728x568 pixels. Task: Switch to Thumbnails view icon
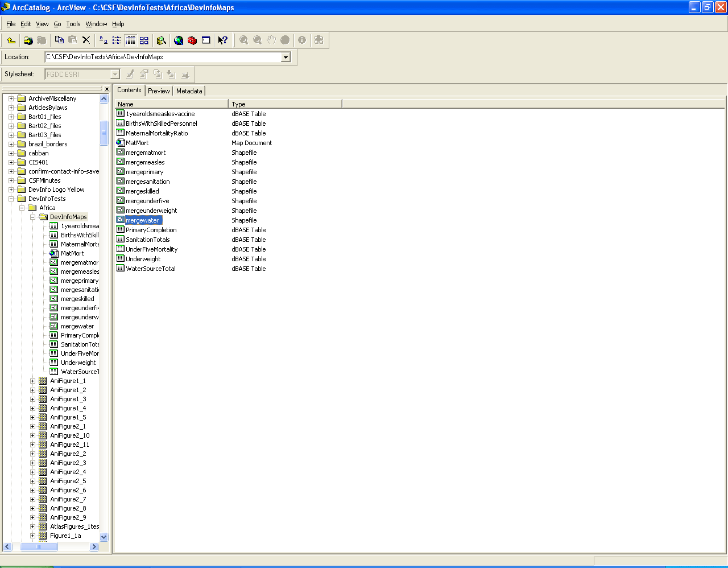[144, 40]
